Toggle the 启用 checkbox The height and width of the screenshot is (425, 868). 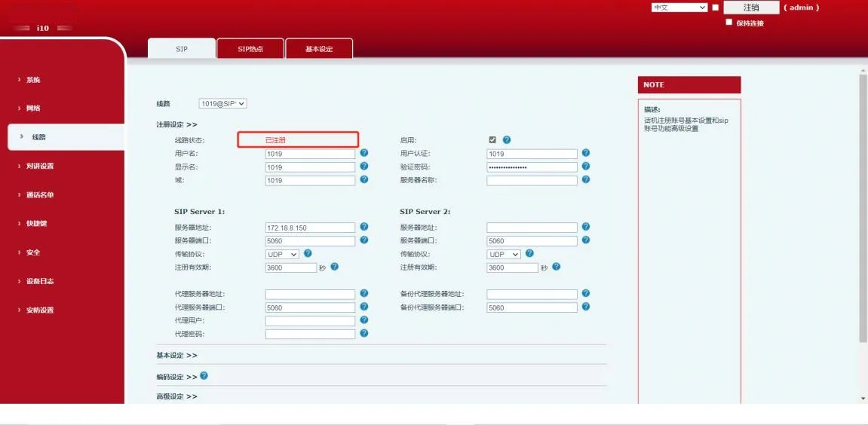[492, 140]
